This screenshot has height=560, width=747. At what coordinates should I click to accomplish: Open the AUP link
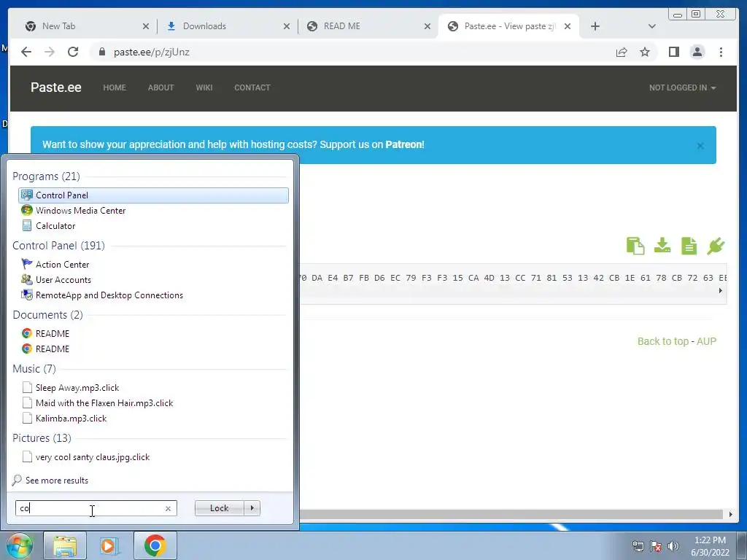706,341
